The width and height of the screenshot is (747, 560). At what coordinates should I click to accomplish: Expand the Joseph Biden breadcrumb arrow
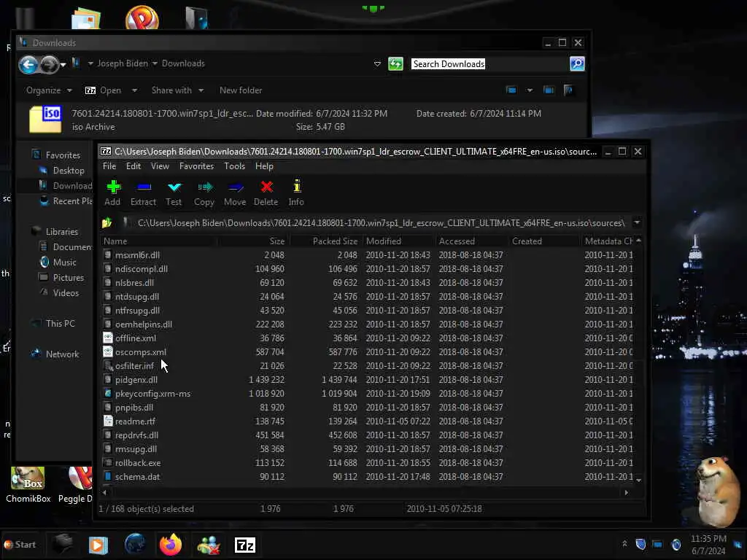pos(155,64)
